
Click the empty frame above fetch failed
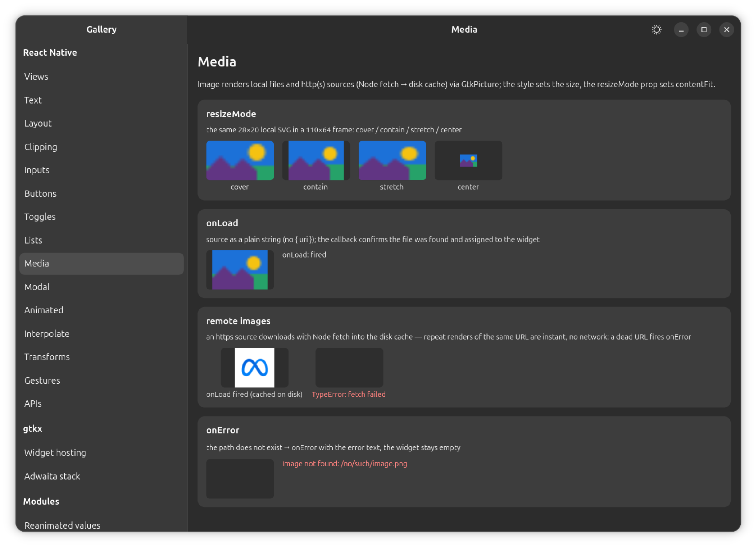tap(349, 367)
